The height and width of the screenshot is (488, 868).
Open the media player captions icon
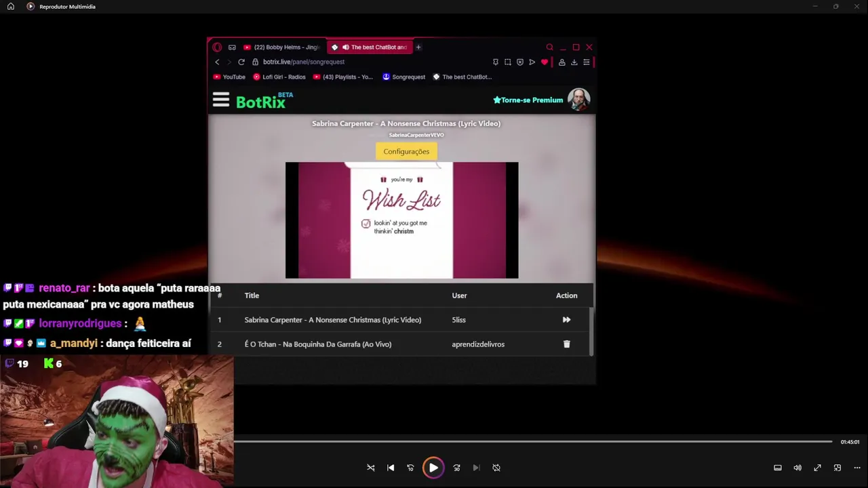click(778, 468)
